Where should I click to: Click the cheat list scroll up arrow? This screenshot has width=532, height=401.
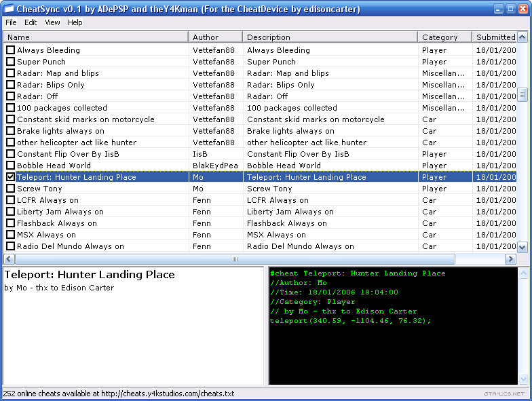tap(522, 37)
